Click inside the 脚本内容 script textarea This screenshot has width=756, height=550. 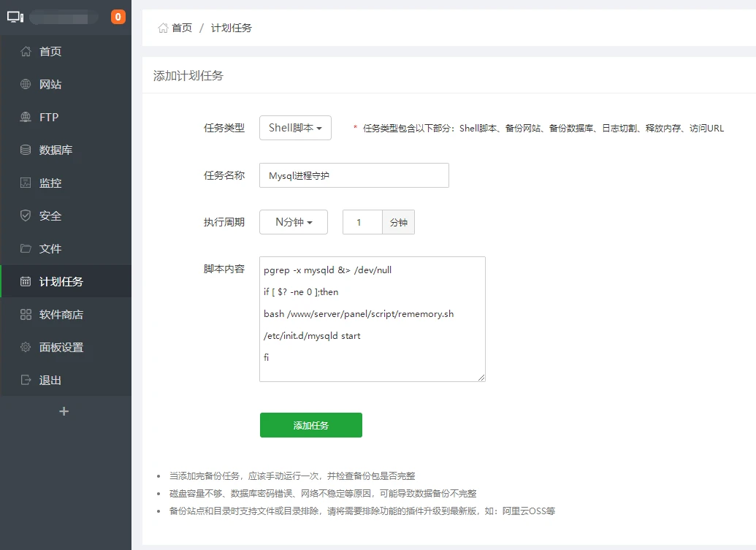[372, 319]
